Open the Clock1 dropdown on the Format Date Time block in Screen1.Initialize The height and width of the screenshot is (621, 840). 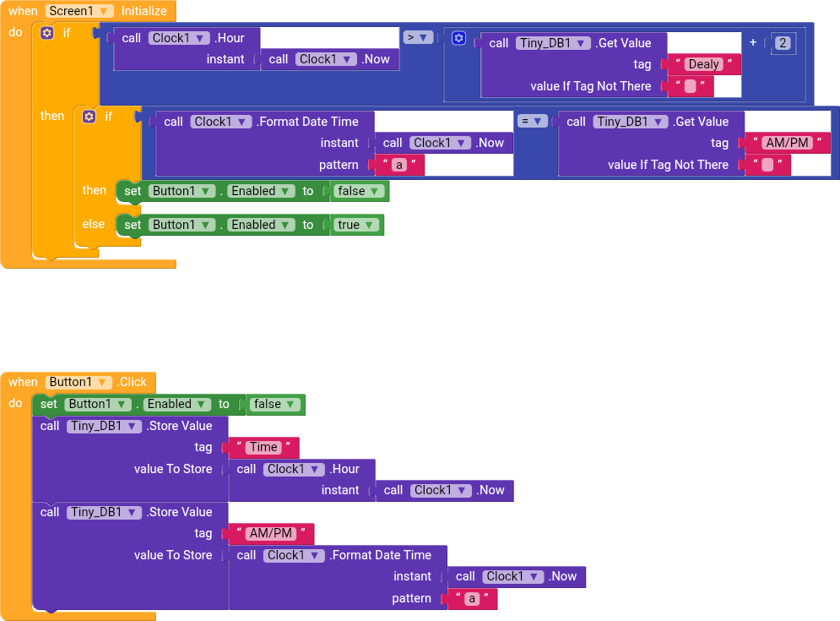[x=220, y=122]
